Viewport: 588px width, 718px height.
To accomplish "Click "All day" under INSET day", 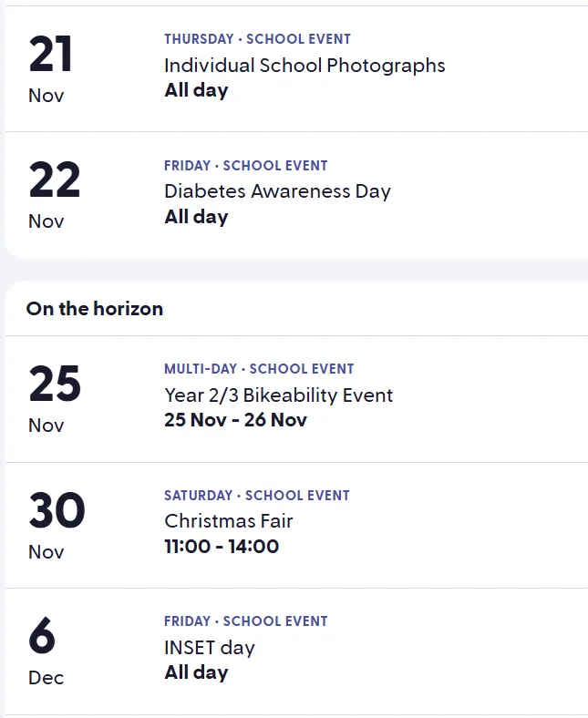I will point(196,672).
